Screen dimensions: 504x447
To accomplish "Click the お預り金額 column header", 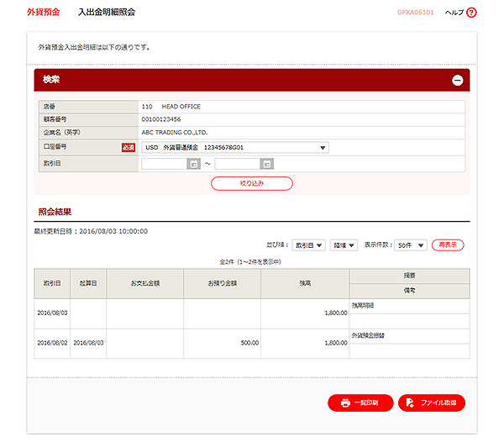I will [x=222, y=283].
